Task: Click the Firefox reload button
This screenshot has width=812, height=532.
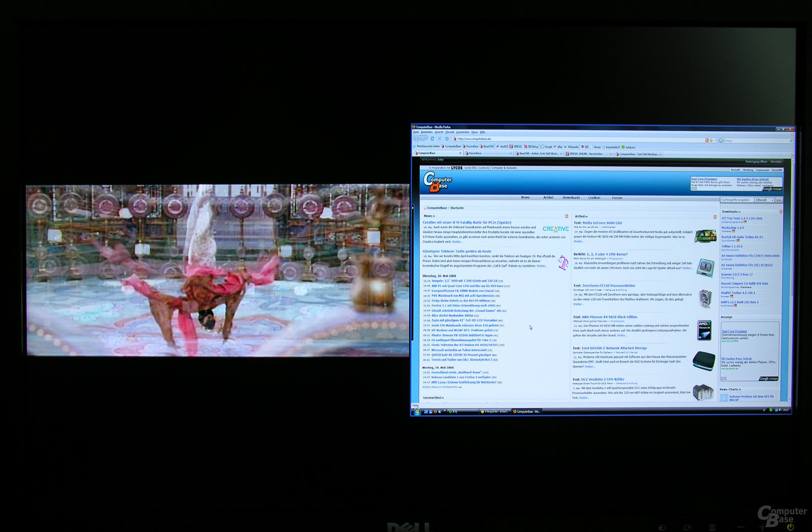Action: tap(432, 138)
